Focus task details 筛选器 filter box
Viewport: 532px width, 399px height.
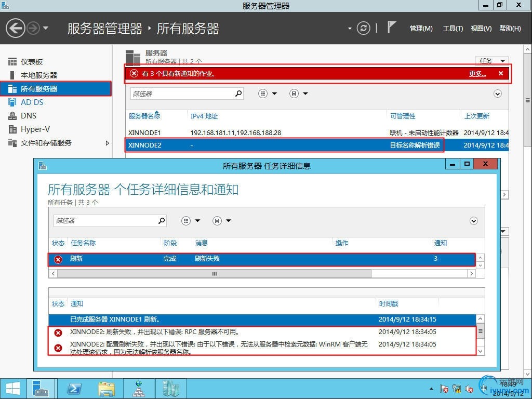105,221
